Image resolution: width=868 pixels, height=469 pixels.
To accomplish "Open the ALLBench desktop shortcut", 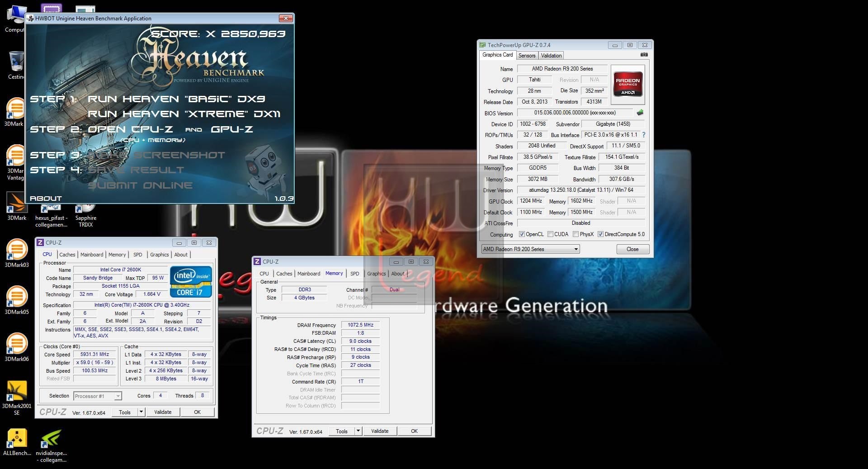I will coord(17,442).
